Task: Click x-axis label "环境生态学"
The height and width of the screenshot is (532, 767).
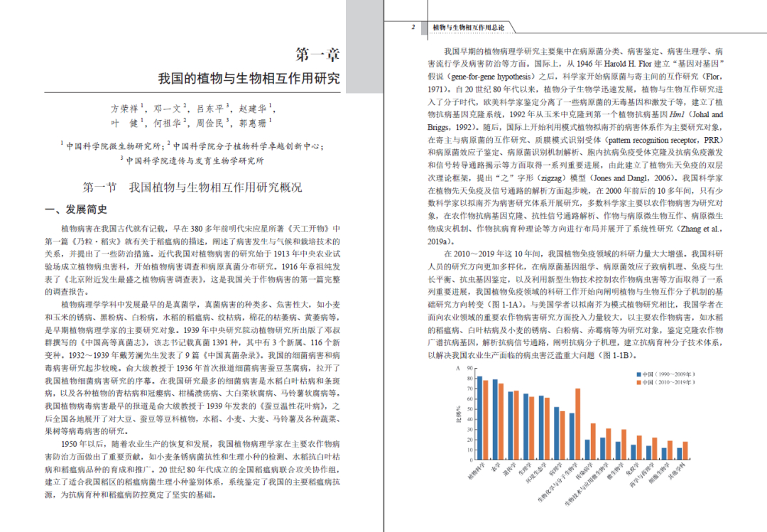Action: pos(536,472)
